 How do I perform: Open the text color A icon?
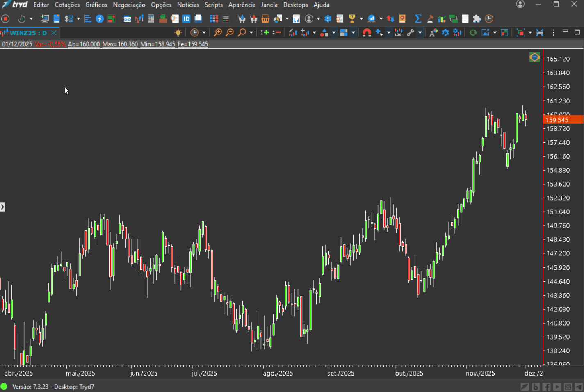point(433,32)
